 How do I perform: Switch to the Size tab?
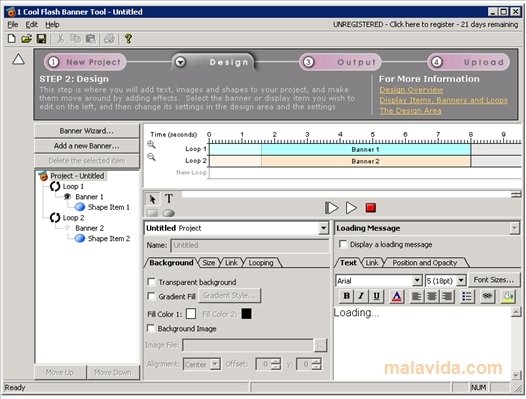coord(209,263)
